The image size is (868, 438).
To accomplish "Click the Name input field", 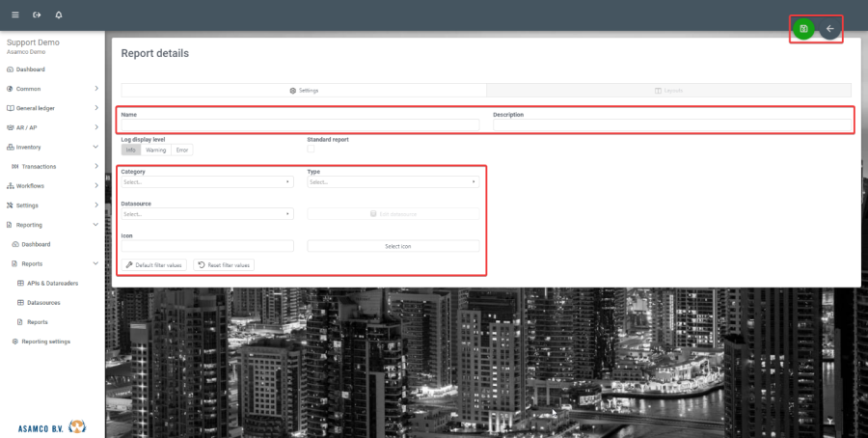I will pos(299,124).
